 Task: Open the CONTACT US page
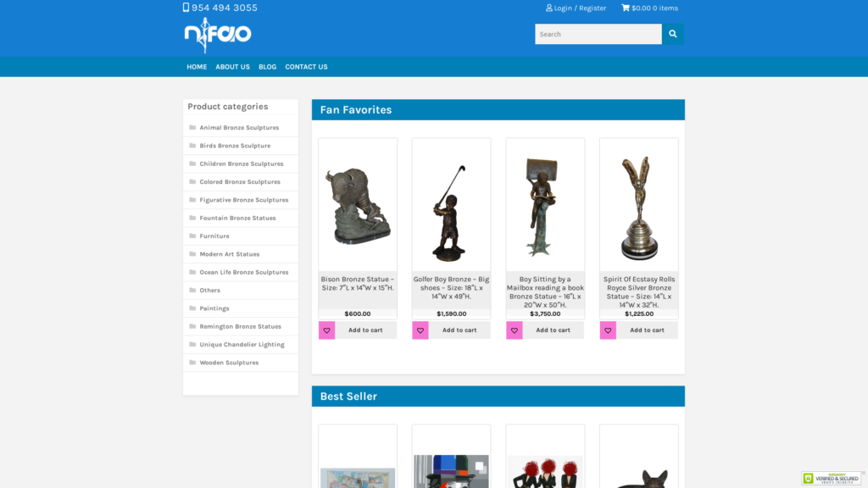(306, 67)
